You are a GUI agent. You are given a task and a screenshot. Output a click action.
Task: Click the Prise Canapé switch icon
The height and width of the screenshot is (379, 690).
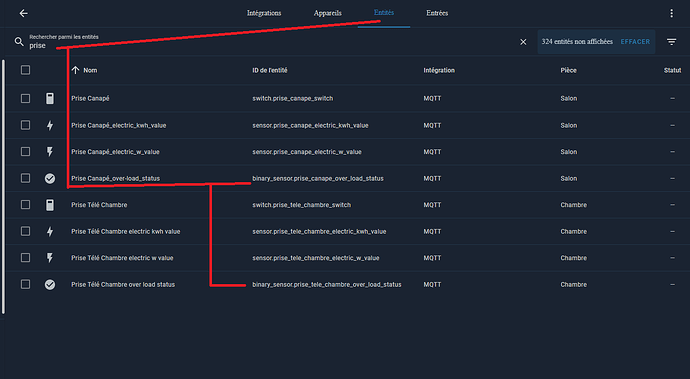tap(50, 99)
